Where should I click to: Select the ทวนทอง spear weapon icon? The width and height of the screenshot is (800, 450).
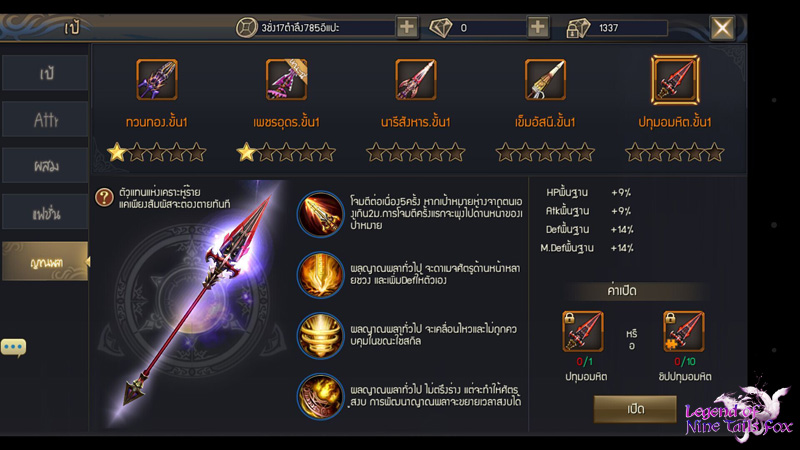(x=157, y=79)
